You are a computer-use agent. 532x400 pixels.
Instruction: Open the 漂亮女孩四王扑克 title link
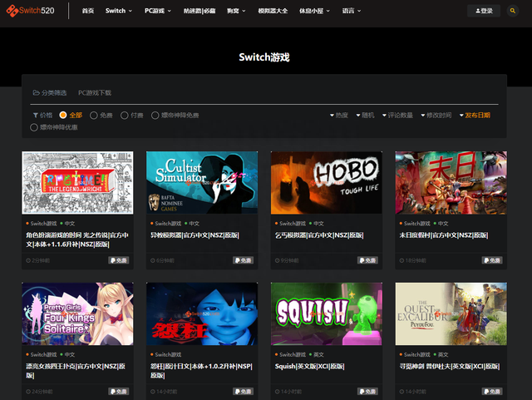(x=76, y=371)
